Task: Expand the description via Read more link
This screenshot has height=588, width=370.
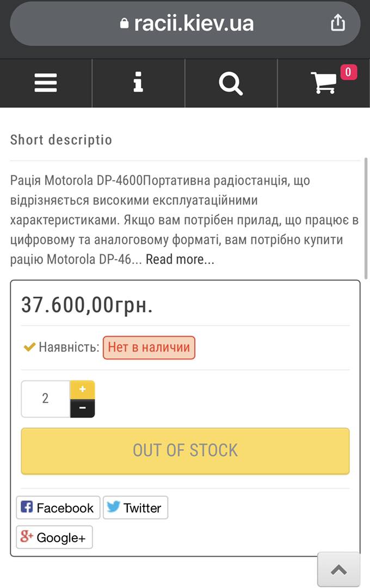Action: click(180, 260)
